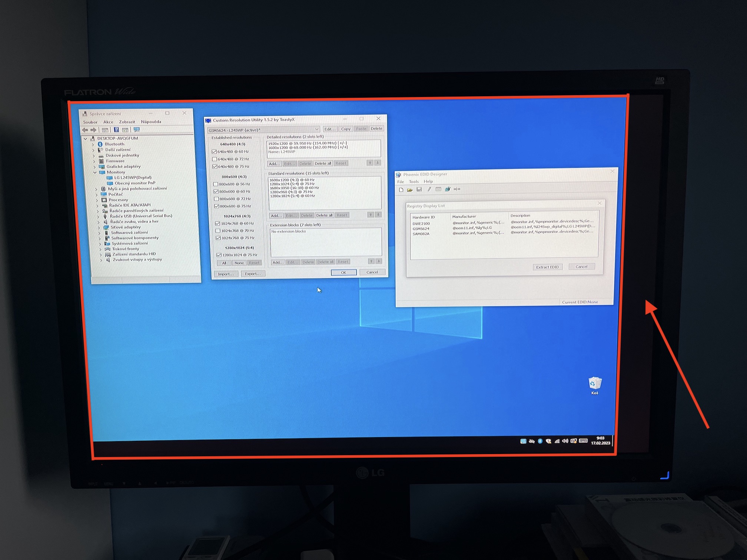This screenshot has width=747, height=560.
Task: Enable the 640x480 @ 72 Hz checkbox
Action: (x=215, y=159)
